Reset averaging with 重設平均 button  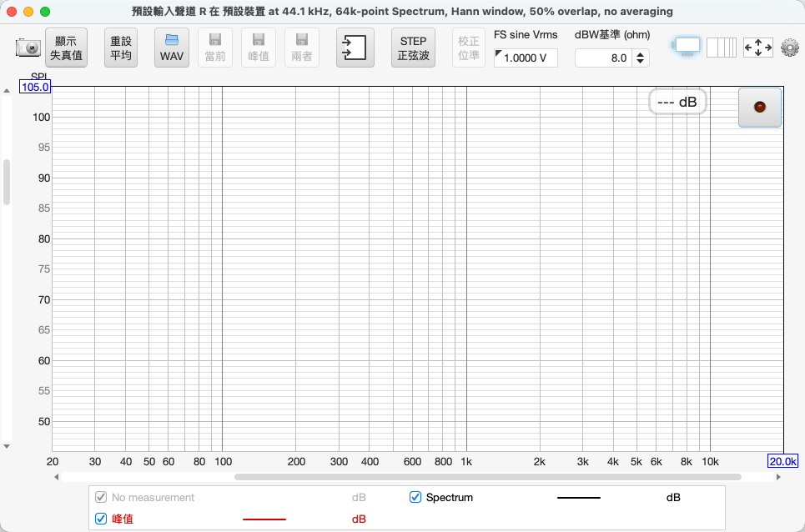pyautogui.click(x=121, y=48)
